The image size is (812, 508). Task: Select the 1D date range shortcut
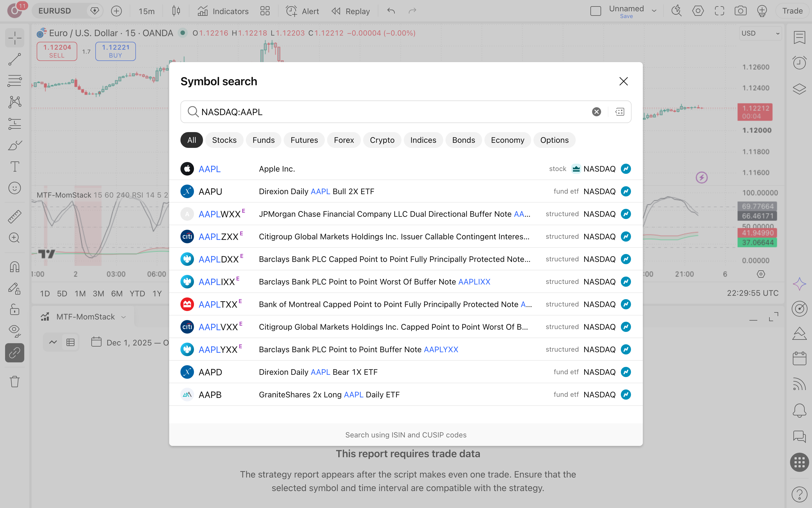click(45, 294)
